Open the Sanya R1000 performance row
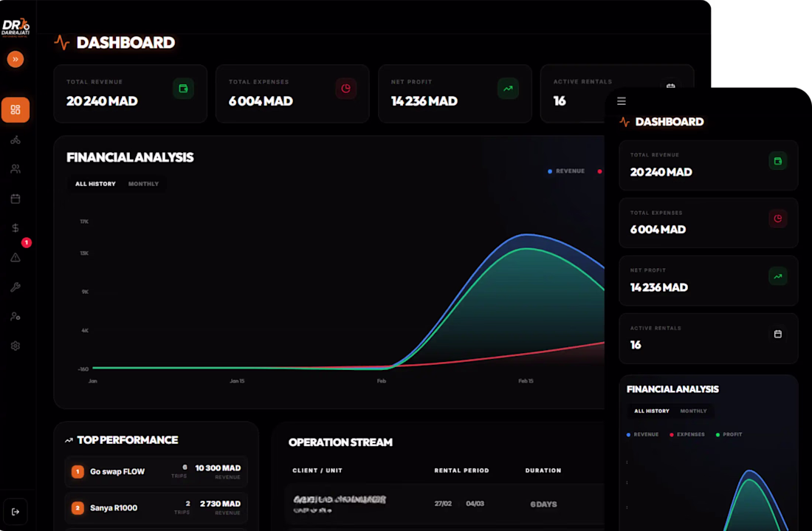812x531 pixels. 156,507
